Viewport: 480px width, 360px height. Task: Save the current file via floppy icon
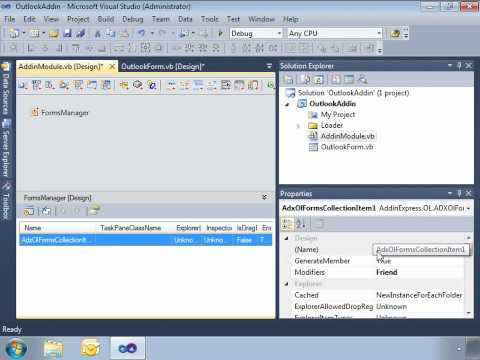(67, 33)
